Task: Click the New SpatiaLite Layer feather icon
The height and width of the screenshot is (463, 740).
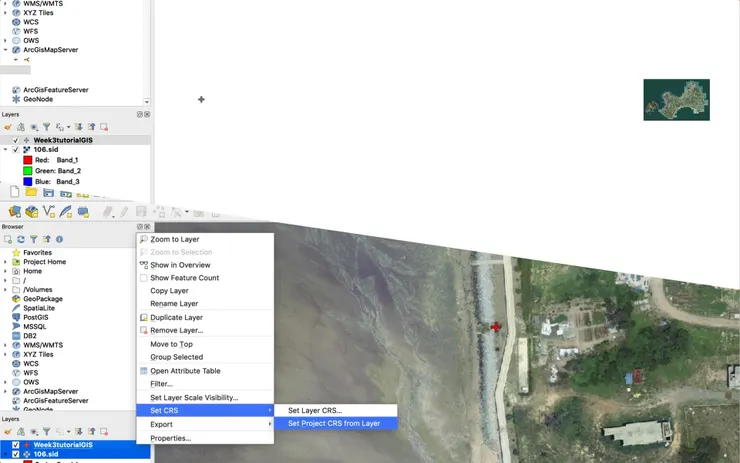Action: (66, 211)
